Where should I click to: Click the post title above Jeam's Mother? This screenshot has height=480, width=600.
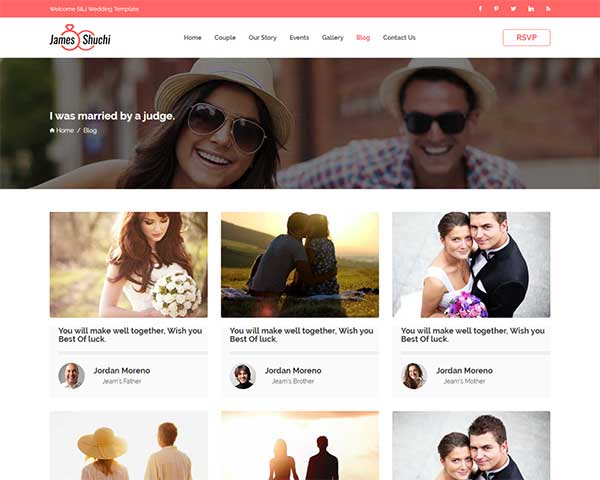point(473,335)
